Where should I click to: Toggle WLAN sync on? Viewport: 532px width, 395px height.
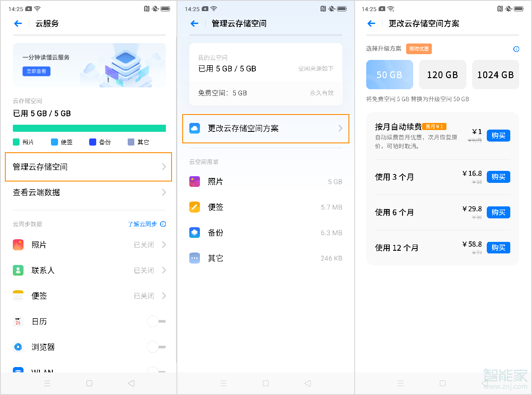pyautogui.click(x=156, y=372)
